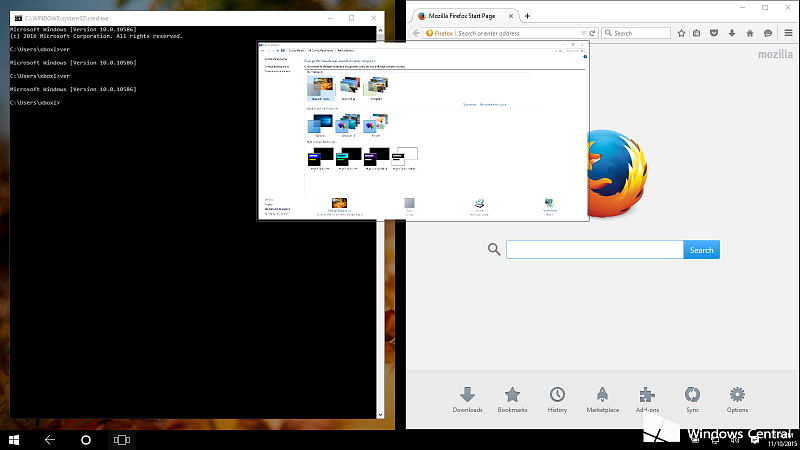Expand Firefox address bar history dropdown
The image size is (800, 450).
tap(583, 33)
